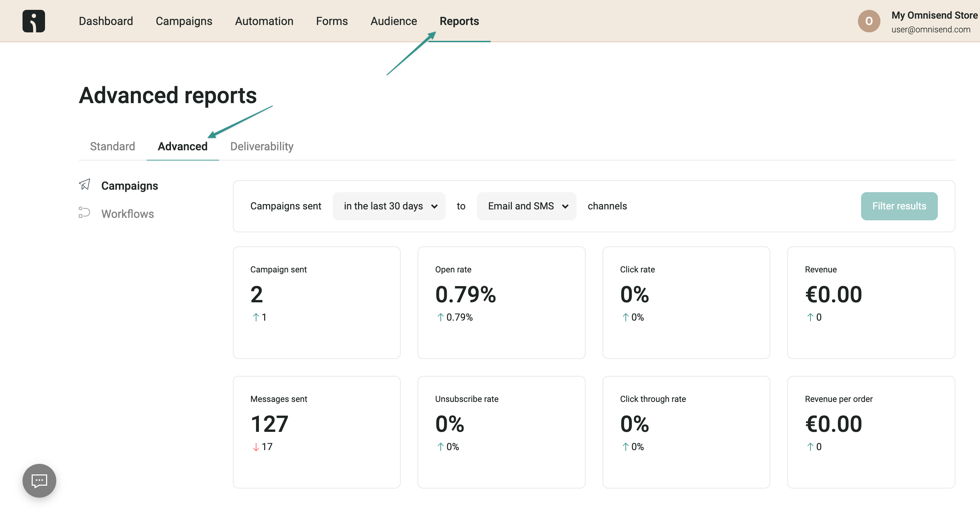
Task: Switch to the Standard reports tab
Action: tap(112, 146)
